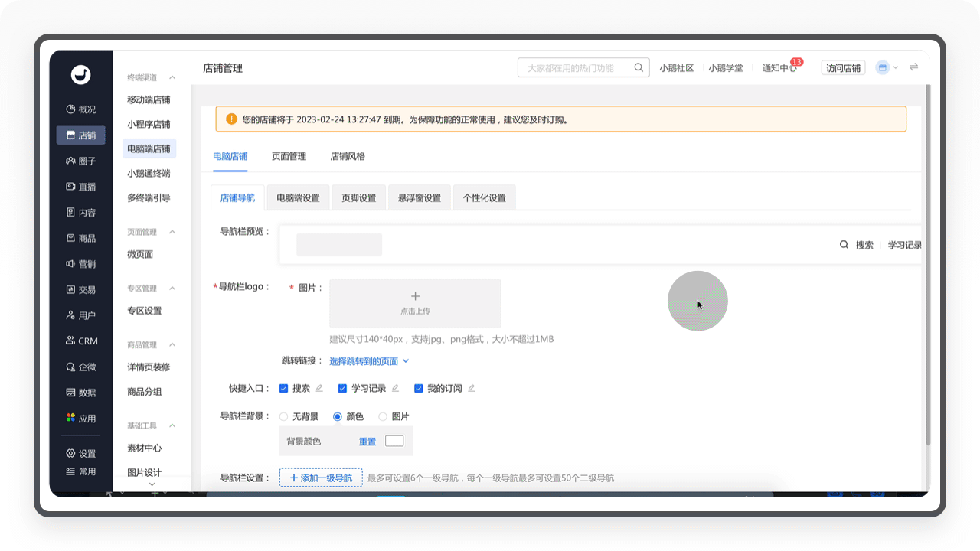Open 直播 in the left sidebar
Viewport: 980px width, 551px height.
point(81,187)
